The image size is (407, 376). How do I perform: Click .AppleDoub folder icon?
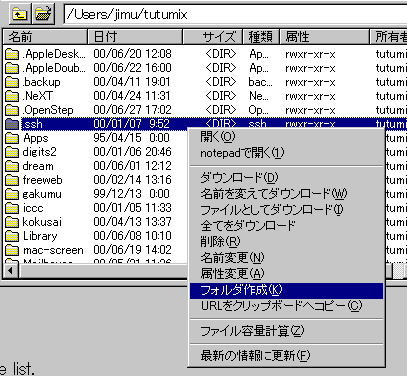pos(12,68)
